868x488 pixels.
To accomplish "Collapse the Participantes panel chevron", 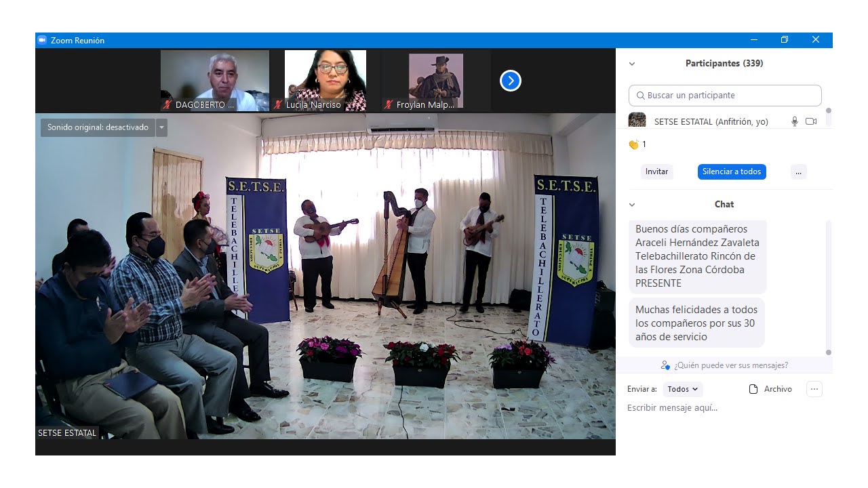I will 632,64.
